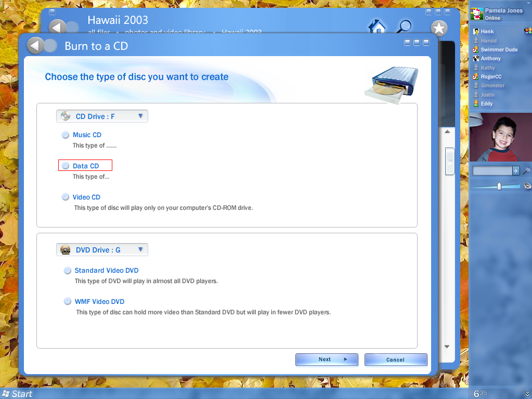Click the scroll up arrow in background window
Image resolution: width=532 pixels, height=399 pixels.
tap(448, 132)
